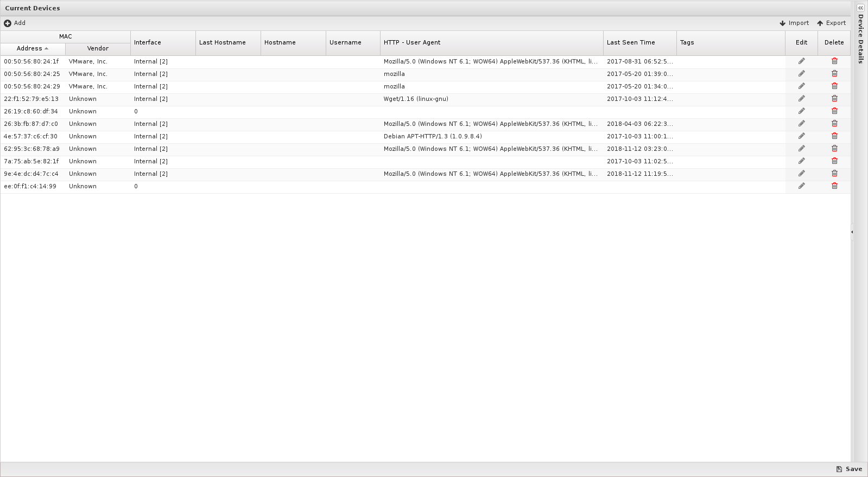Select MAC address 22:f1:52:79:e5:13 cell
The height and width of the screenshot is (477, 868).
(33, 99)
